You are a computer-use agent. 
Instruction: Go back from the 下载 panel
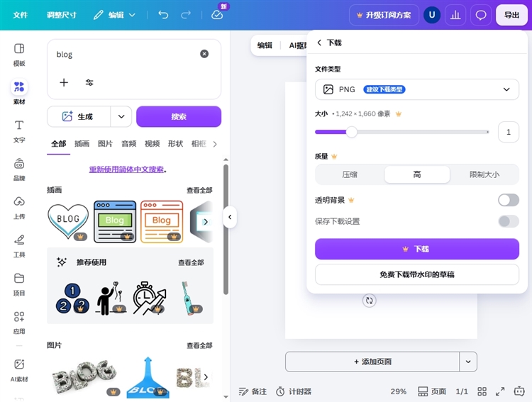click(319, 43)
